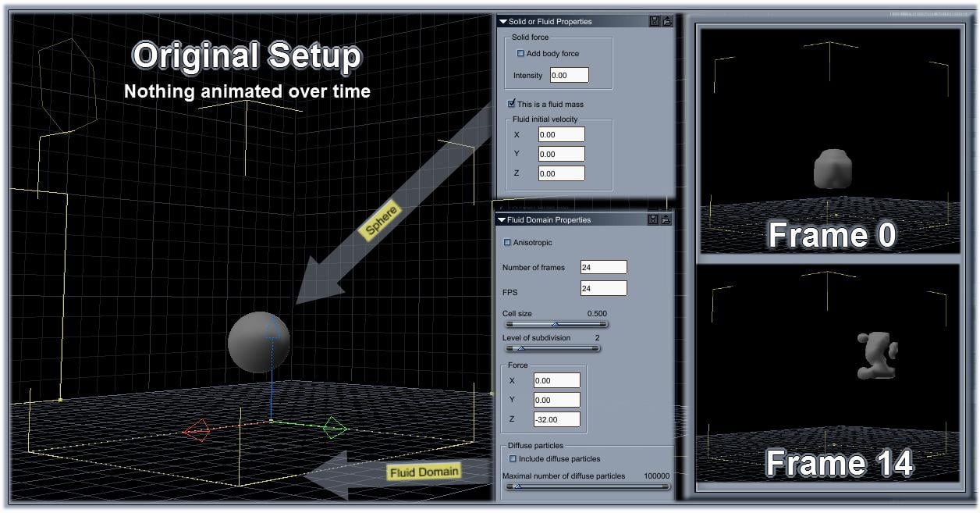Click the Fluid initial velocity Z field
Image resolution: width=980 pixels, height=513 pixels.
coord(561,173)
